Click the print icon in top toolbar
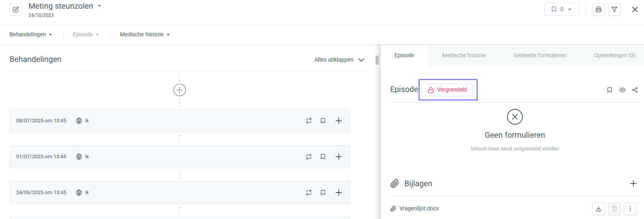The image size is (644, 219). 599,9
